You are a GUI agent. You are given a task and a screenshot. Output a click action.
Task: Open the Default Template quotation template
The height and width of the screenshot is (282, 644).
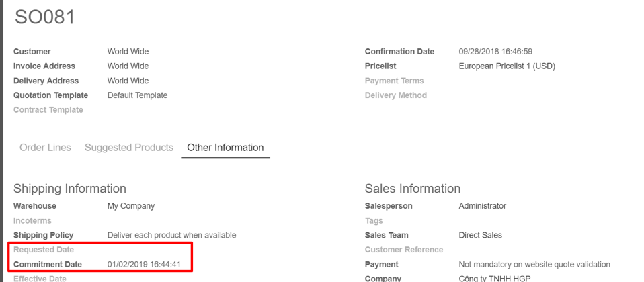click(x=138, y=95)
